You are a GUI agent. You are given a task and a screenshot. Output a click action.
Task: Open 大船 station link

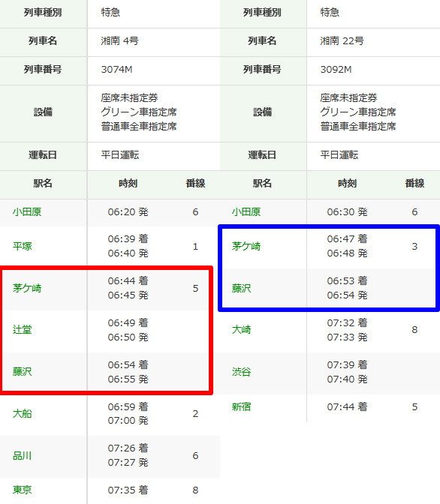[x=23, y=413]
